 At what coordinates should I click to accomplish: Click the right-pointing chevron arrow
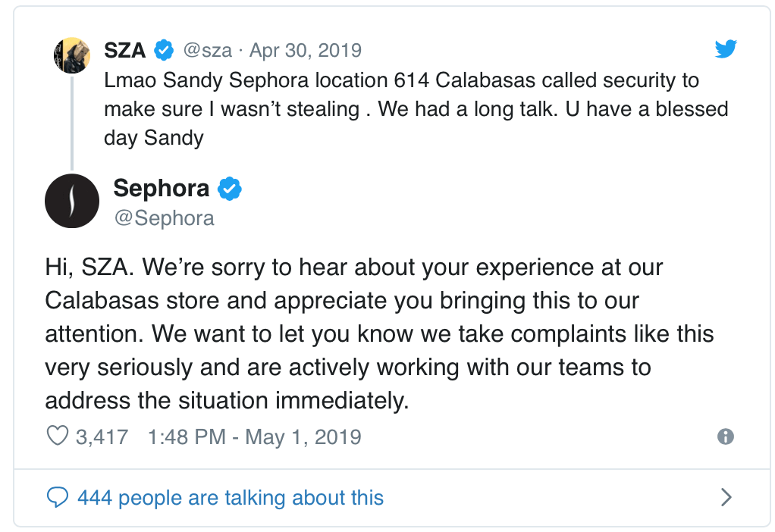pos(726,497)
